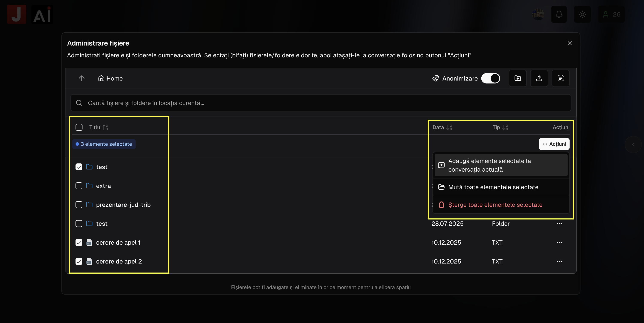644x323 pixels.
Task: Click the scan text icon button
Action: 561,78
